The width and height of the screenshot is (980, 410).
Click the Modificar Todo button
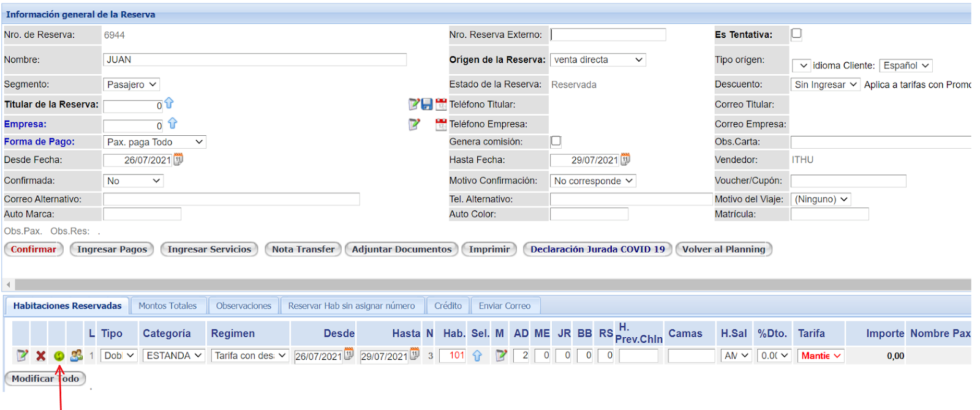[x=45, y=379]
